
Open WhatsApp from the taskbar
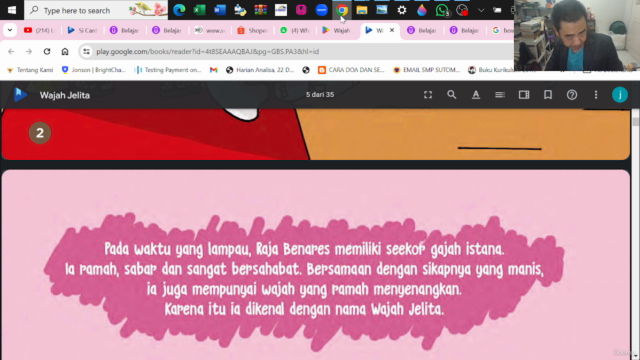tap(442, 10)
